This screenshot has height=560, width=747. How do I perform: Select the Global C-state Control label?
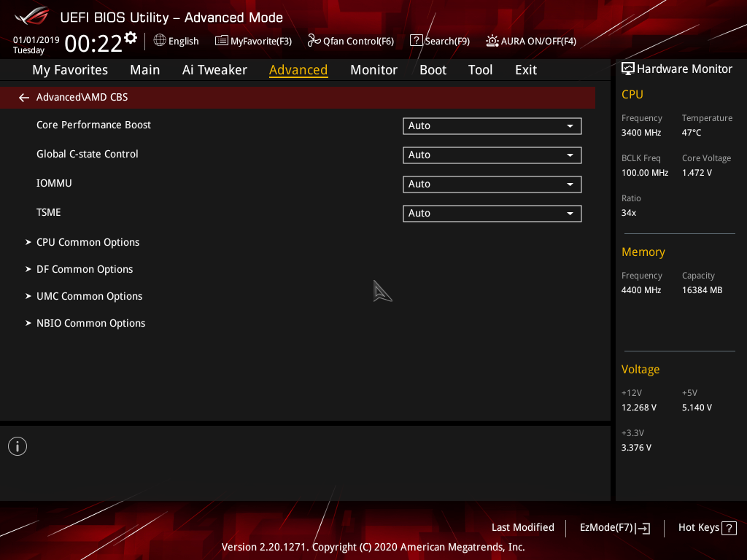[88, 154]
